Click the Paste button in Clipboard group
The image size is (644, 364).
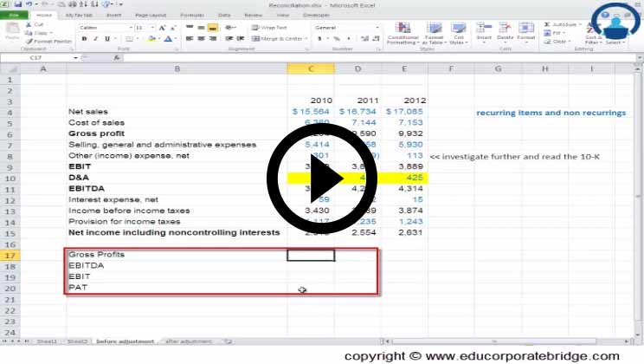click(x=12, y=31)
